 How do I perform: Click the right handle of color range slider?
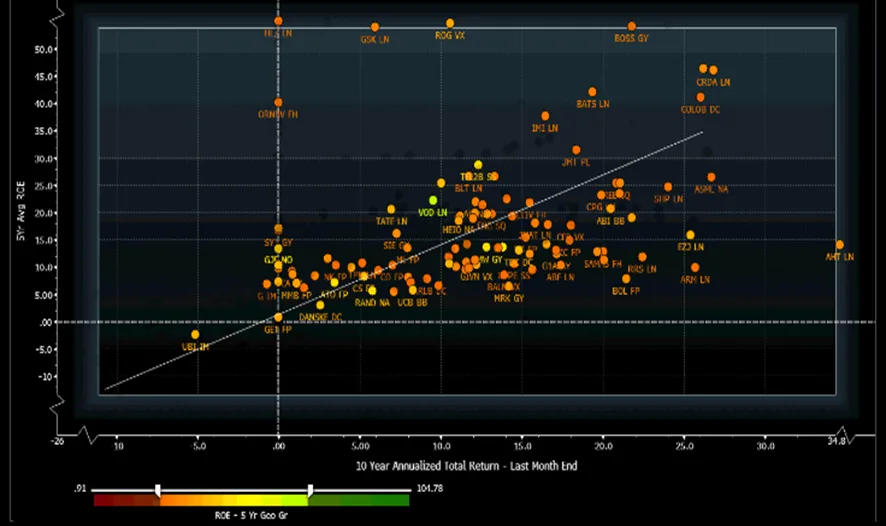coord(310,490)
